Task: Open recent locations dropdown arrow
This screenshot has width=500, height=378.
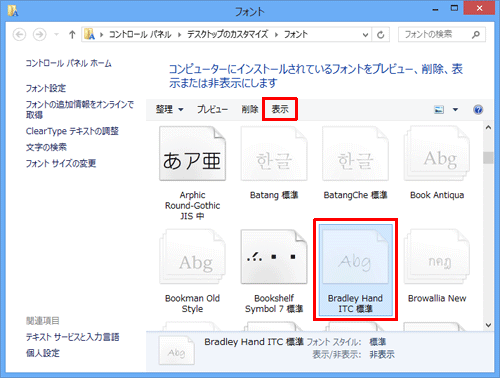Action: pos(56,34)
